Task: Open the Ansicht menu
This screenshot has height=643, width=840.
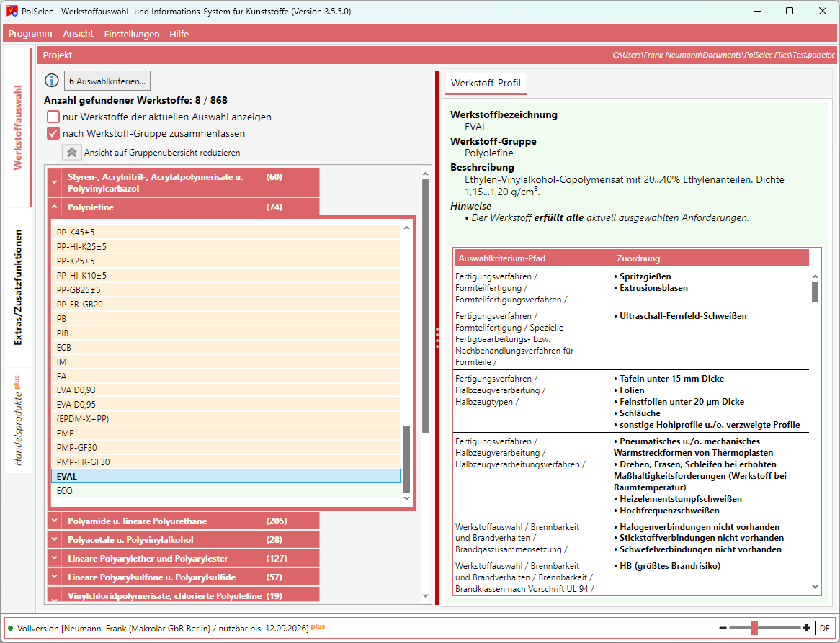Action: [79, 34]
